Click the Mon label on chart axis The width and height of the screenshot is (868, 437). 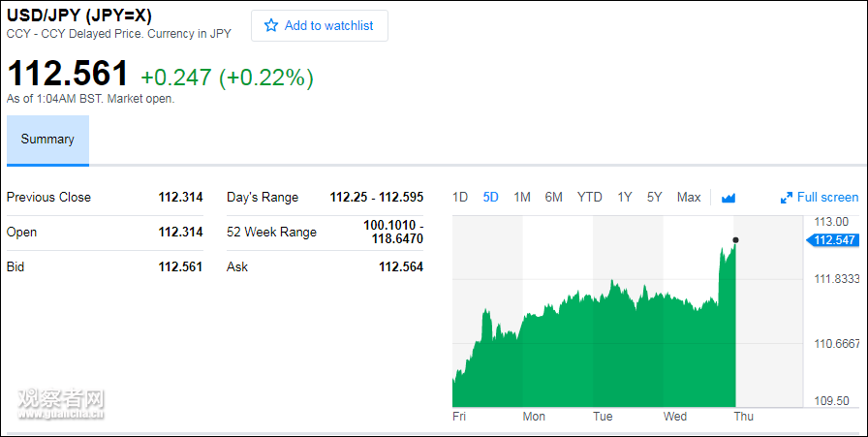pos(534,417)
